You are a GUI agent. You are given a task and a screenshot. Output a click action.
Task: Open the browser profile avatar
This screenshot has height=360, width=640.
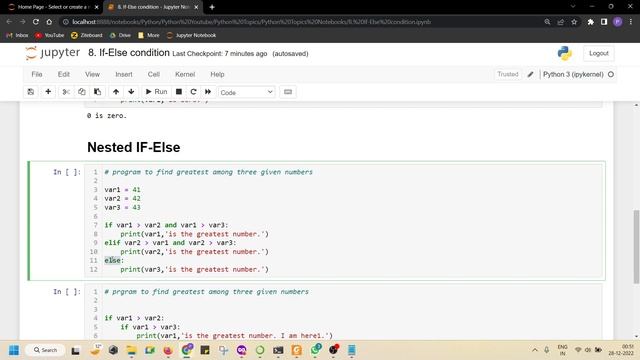tap(617, 22)
